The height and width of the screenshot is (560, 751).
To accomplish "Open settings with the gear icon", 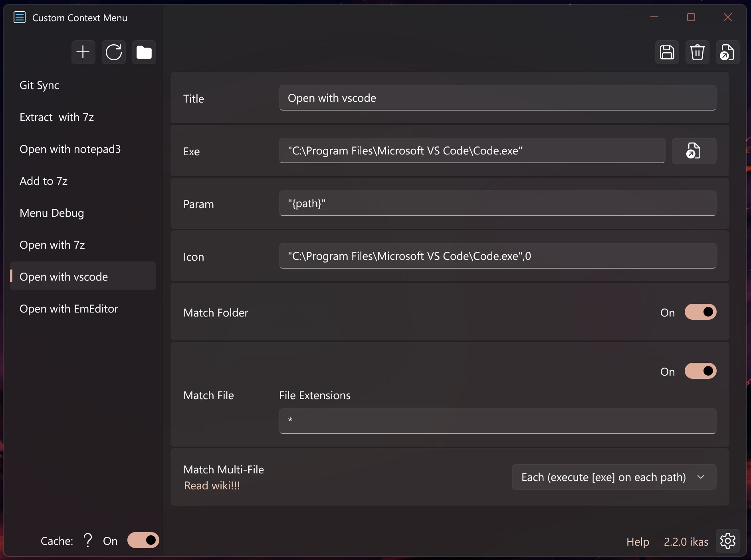I will pos(727,541).
